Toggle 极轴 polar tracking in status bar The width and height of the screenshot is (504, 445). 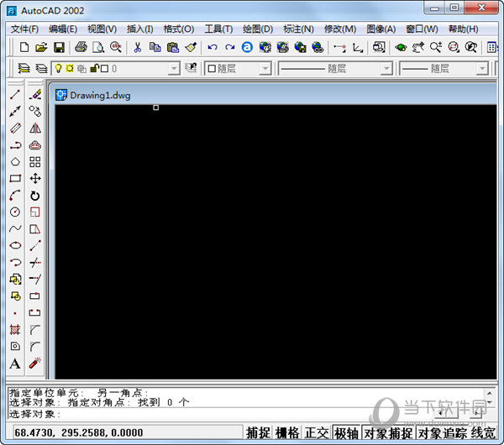[x=346, y=432]
